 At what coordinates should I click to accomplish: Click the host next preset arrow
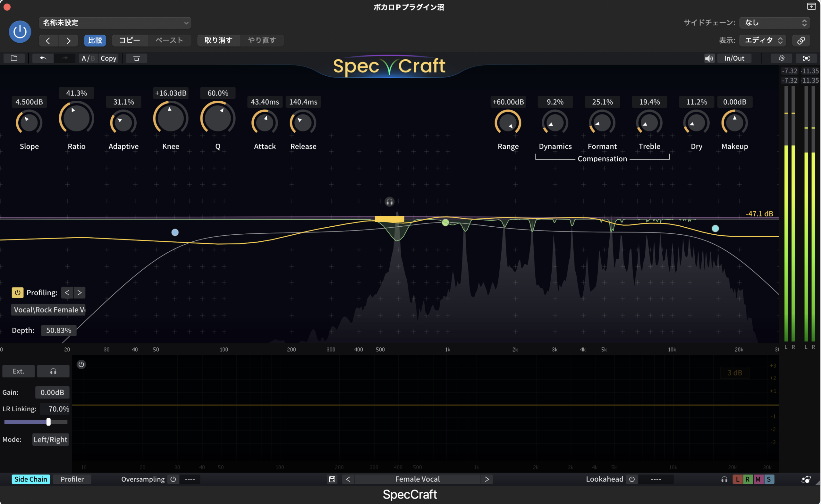[x=68, y=41]
